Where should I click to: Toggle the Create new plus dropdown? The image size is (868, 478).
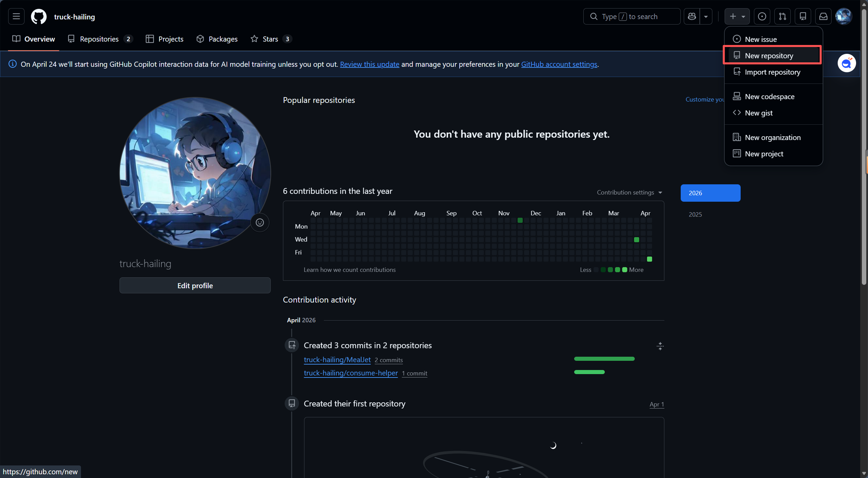737,16
